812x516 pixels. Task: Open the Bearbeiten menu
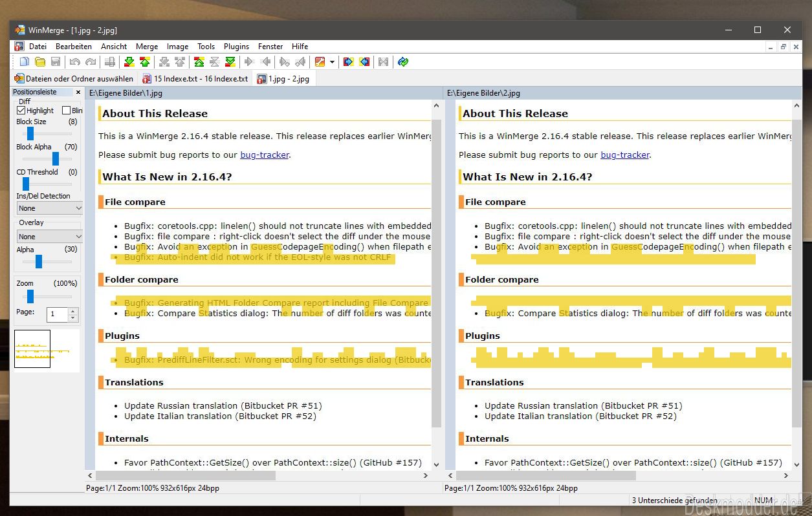[x=74, y=47]
